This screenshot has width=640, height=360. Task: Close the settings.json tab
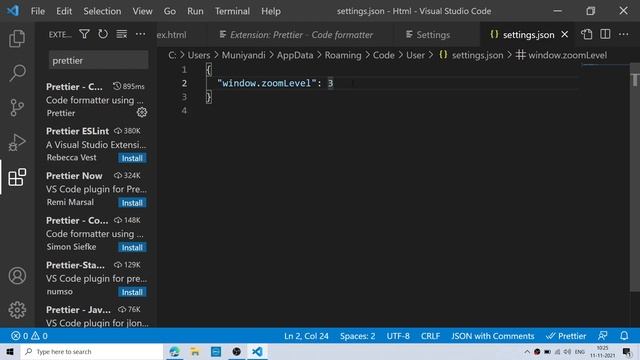tap(564, 35)
